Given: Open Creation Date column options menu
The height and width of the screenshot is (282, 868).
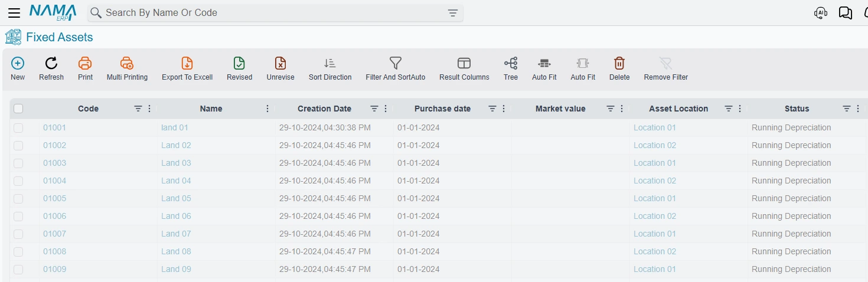Looking at the screenshot, I should pyautogui.click(x=386, y=109).
